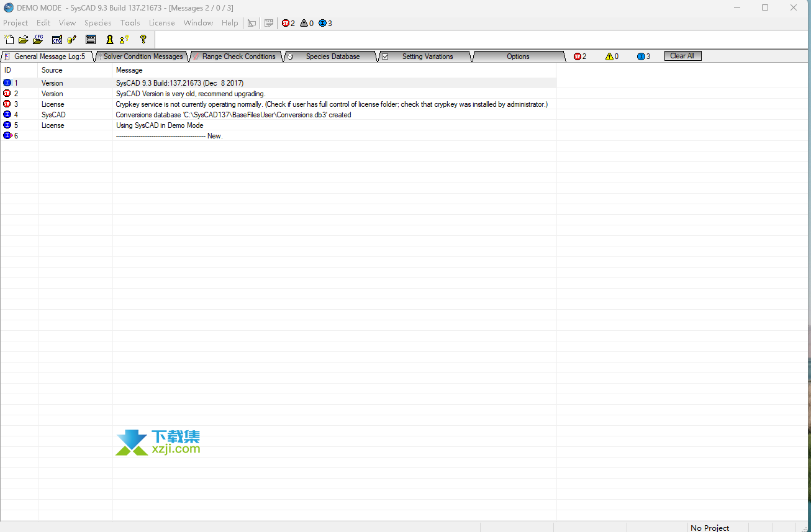Click the red error icon on row 2
This screenshot has width=811, height=532.
[7, 93]
